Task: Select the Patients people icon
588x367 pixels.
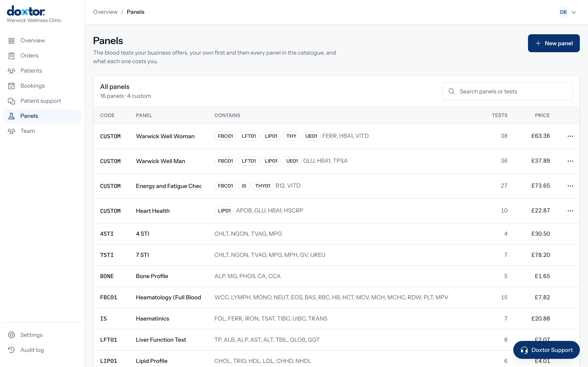Action: click(11, 71)
